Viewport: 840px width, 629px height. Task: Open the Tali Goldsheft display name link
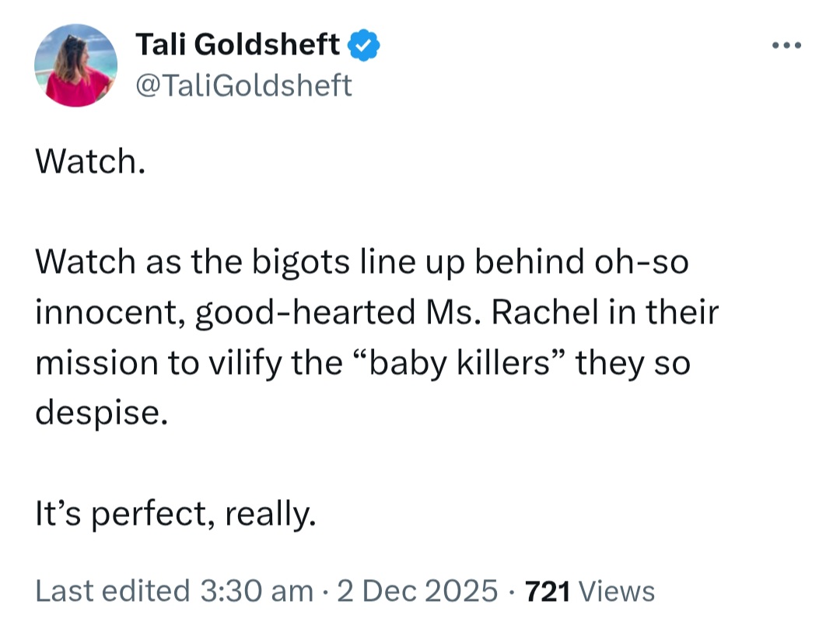point(237,44)
